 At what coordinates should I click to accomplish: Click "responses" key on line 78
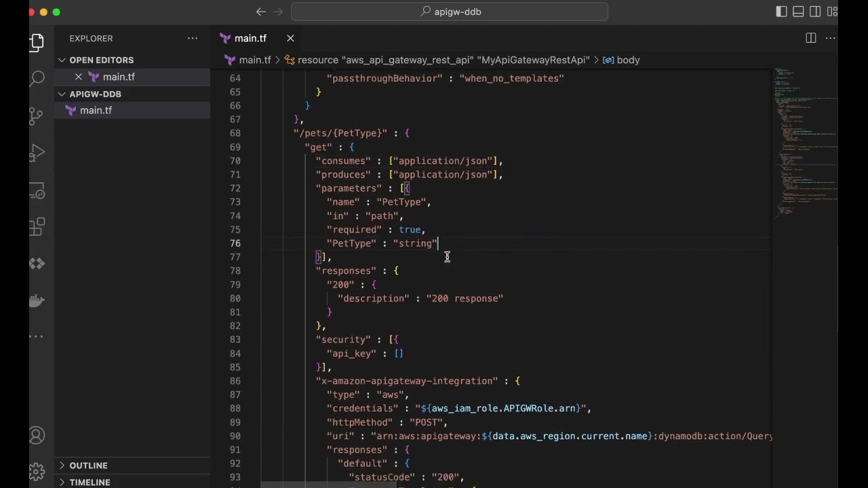(346, 271)
